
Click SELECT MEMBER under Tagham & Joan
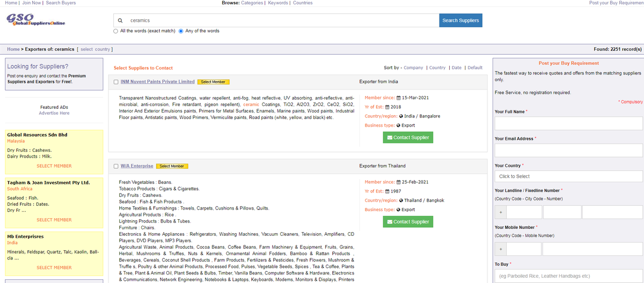(54, 220)
